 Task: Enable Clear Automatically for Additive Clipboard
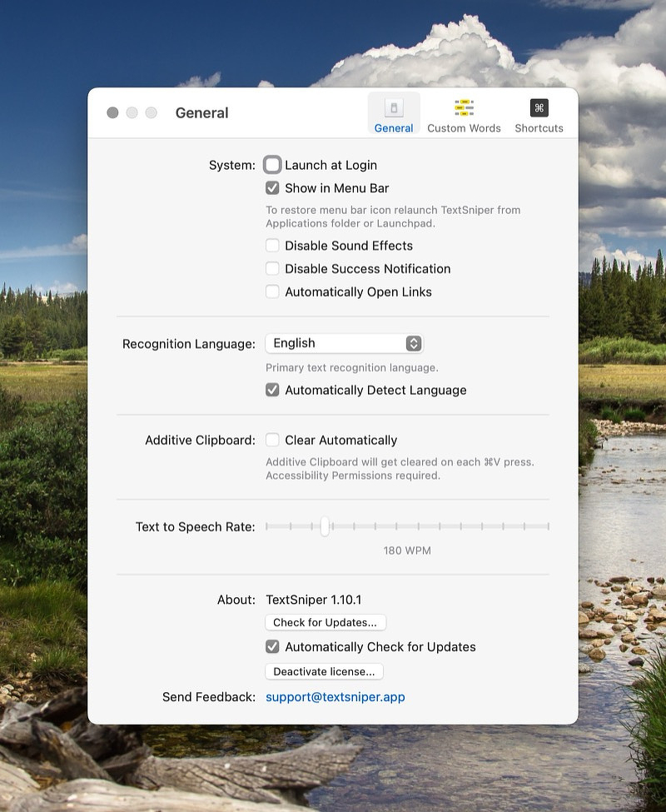[272, 440]
